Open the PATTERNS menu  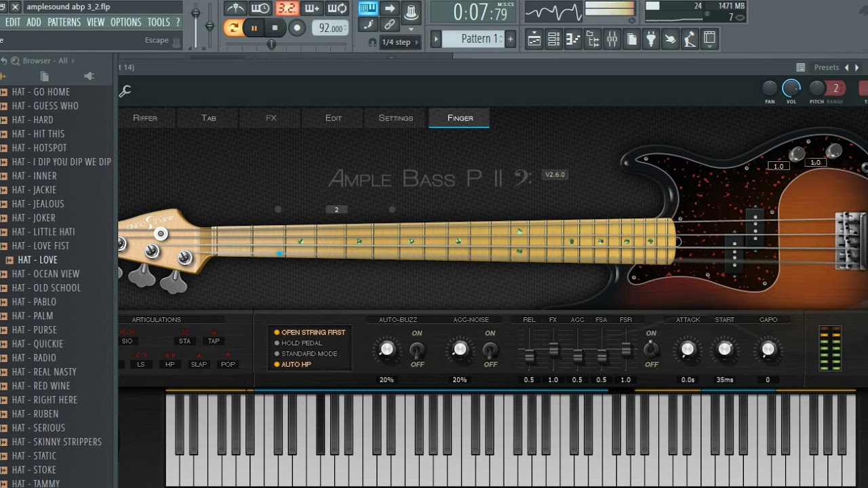coord(64,22)
